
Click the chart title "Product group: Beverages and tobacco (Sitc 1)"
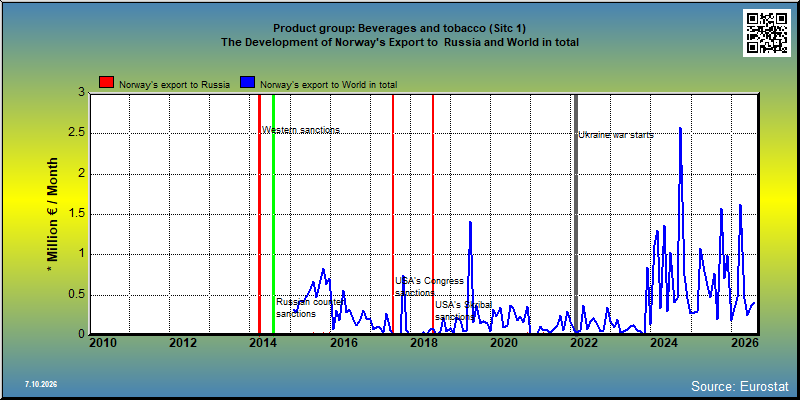(x=399, y=29)
